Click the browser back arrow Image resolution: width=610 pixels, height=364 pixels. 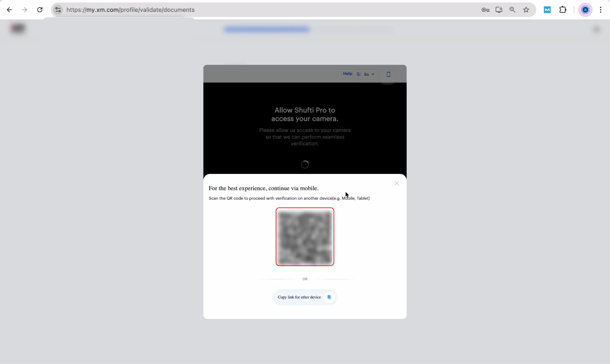[x=9, y=10]
